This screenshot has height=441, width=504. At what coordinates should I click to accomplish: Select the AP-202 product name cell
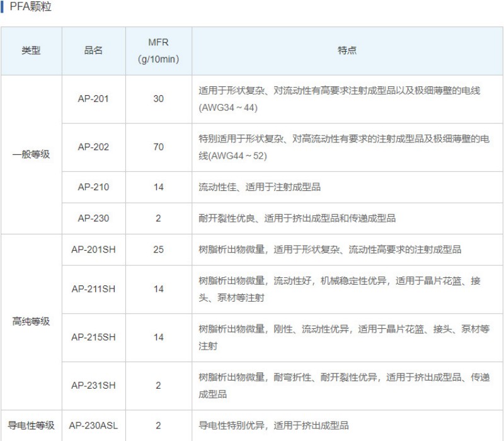[93, 147]
